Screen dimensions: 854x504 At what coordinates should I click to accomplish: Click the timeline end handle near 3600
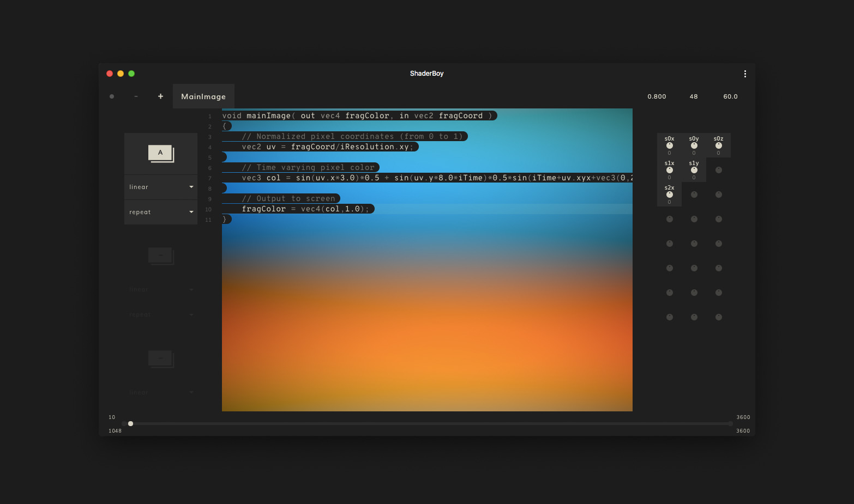click(730, 423)
